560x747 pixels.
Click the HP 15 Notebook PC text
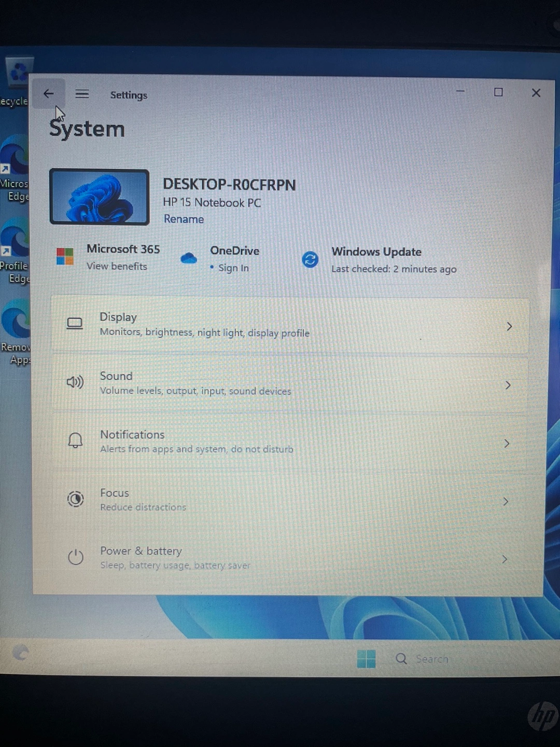pos(212,203)
